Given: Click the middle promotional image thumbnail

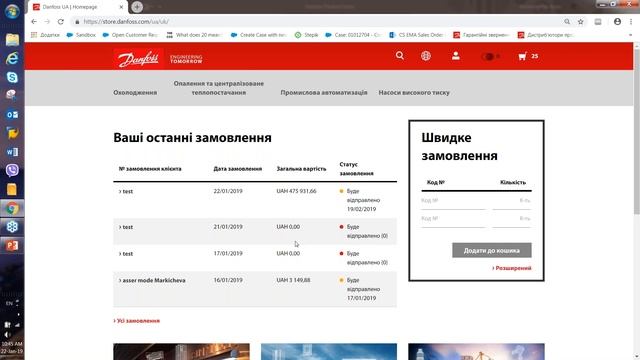Looking at the screenshot, I should [x=329, y=351].
